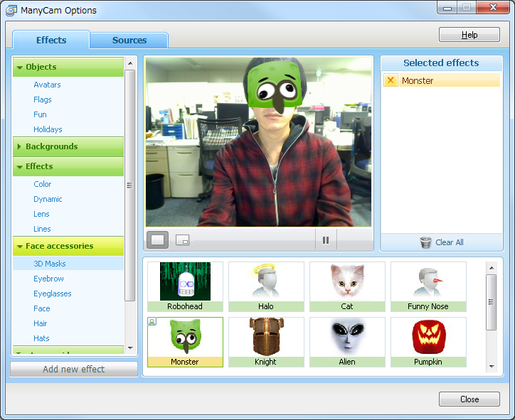Open Eyebrow accessories

coord(48,279)
